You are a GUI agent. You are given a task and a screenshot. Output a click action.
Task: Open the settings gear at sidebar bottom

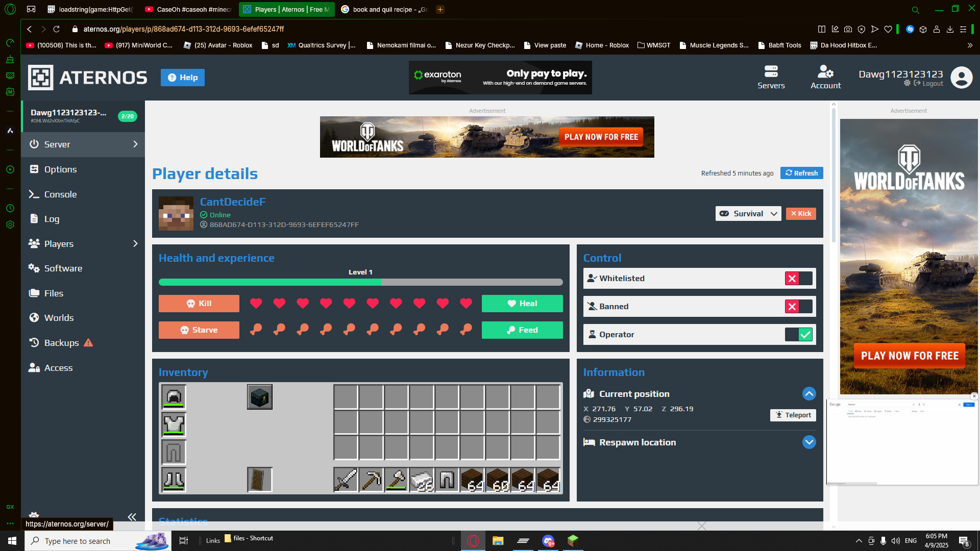(34, 515)
